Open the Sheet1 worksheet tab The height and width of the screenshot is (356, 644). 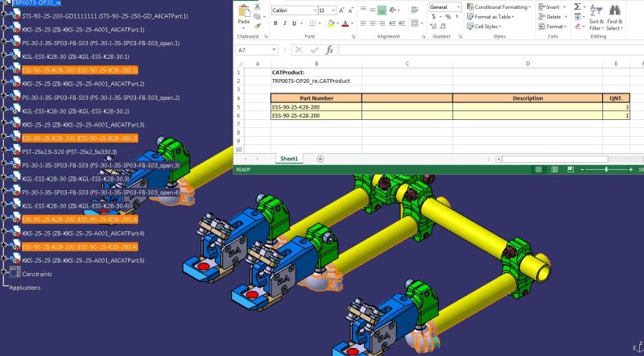(x=289, y=159)
